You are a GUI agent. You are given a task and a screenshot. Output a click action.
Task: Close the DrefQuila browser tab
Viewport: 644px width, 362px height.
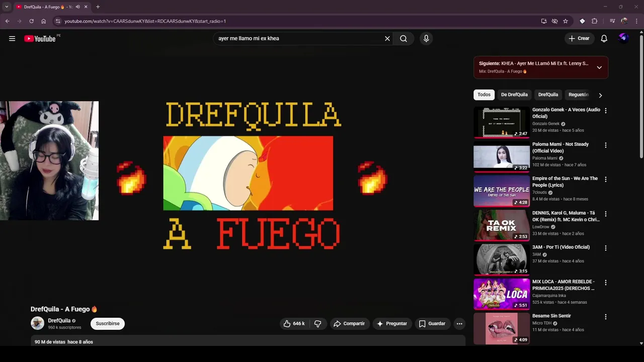tap(86, 7)
